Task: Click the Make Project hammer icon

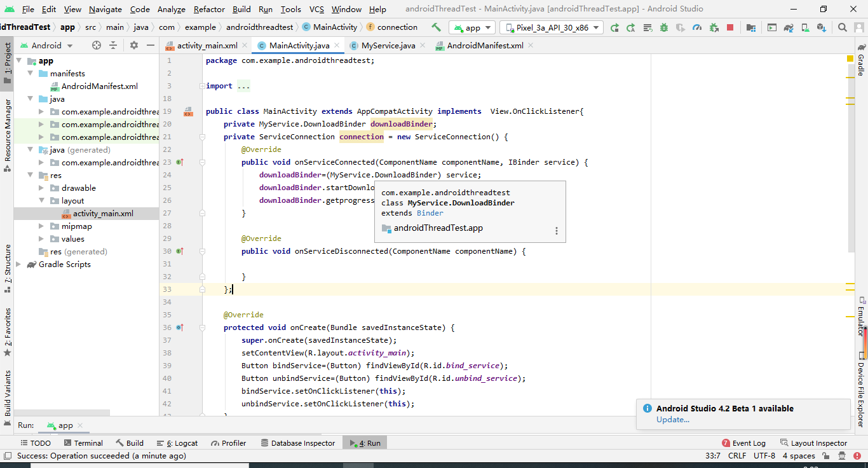Action: 436,27
